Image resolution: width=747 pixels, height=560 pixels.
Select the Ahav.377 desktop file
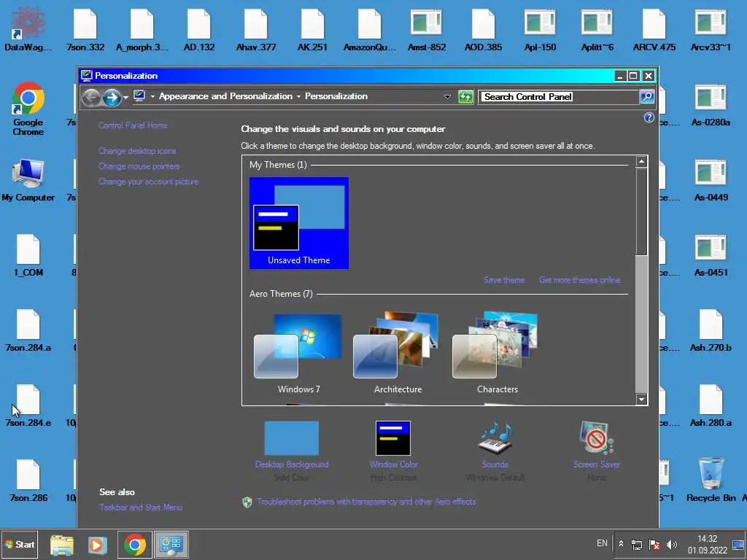[256, 30]
